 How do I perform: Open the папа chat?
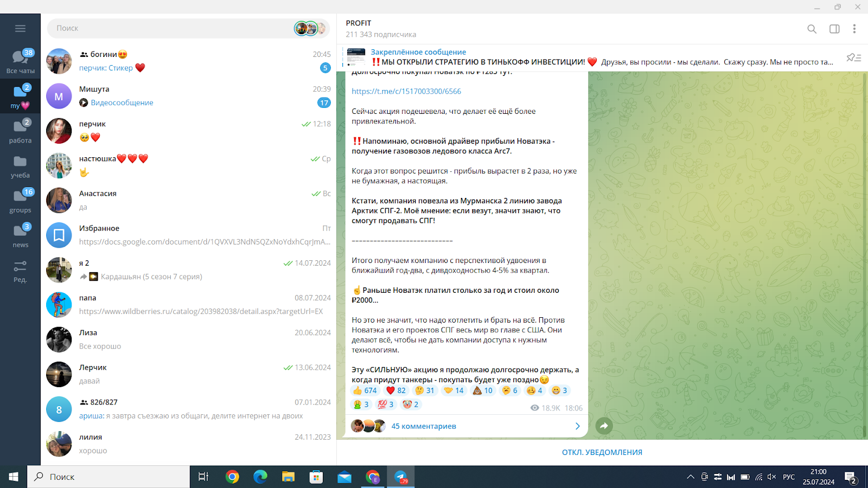[189, 305]
